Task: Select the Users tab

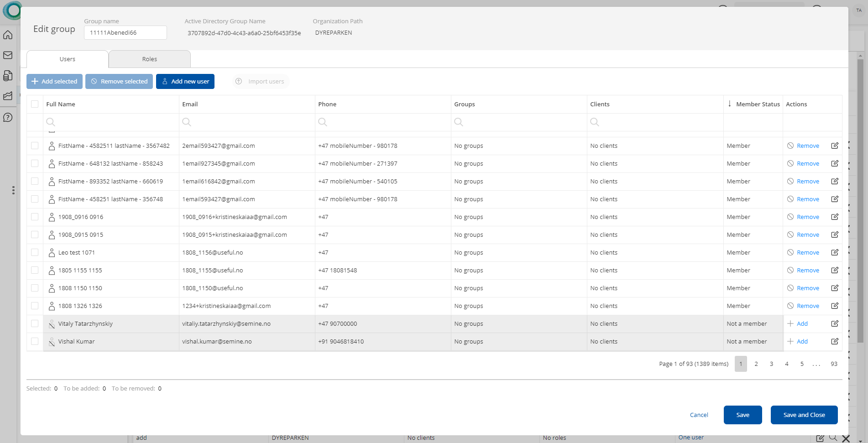Action: point(68,59)
